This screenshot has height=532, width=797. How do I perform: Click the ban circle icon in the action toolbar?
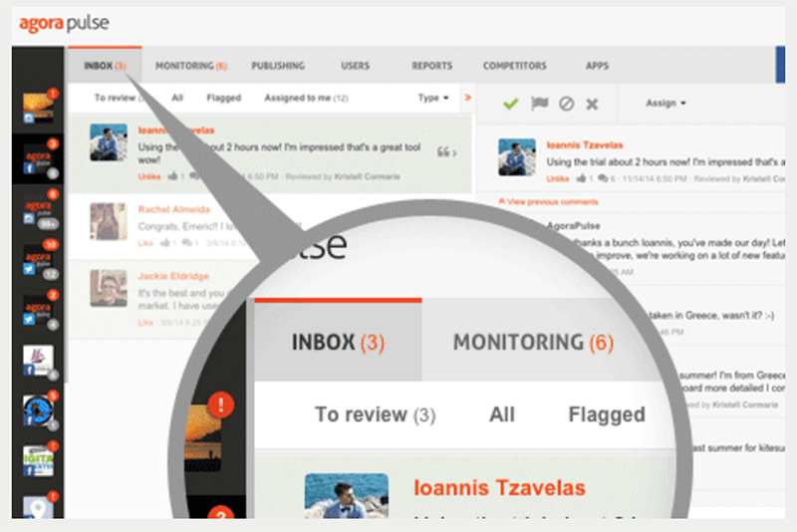(566, 104)
